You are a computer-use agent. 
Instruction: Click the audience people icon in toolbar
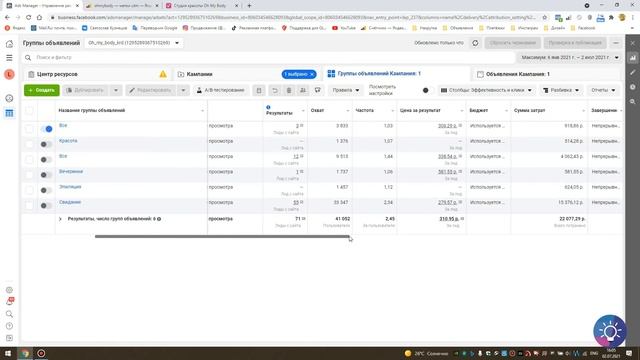(x=303, y=90)
